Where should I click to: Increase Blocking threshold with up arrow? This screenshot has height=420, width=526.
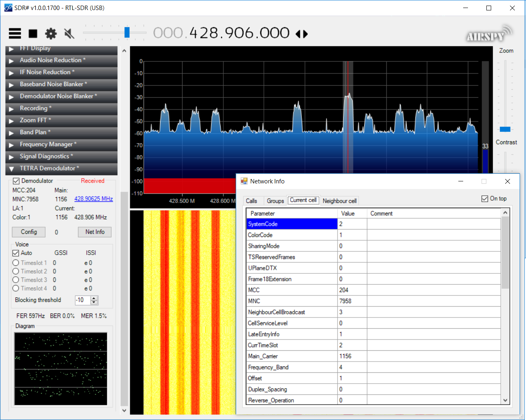click(94, 298)
